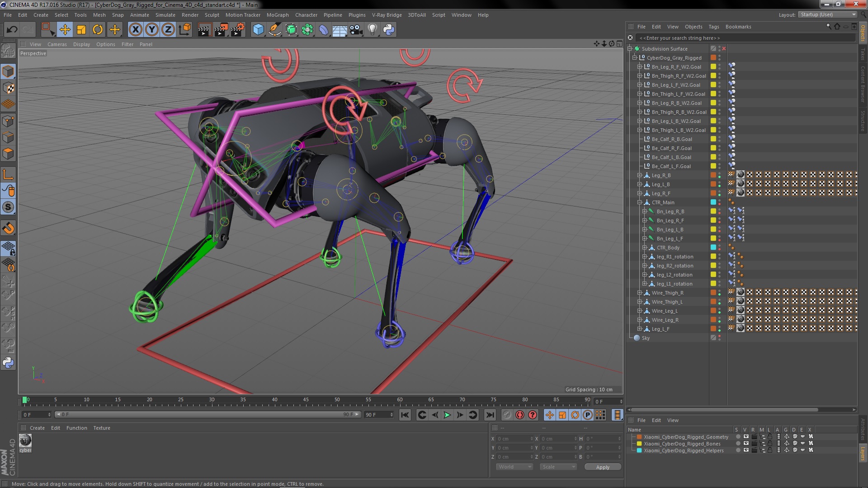Open the MoGraph array generator icon
This screenshot has height=488, width=868.
pyautogui.click(x=307, y=30)
